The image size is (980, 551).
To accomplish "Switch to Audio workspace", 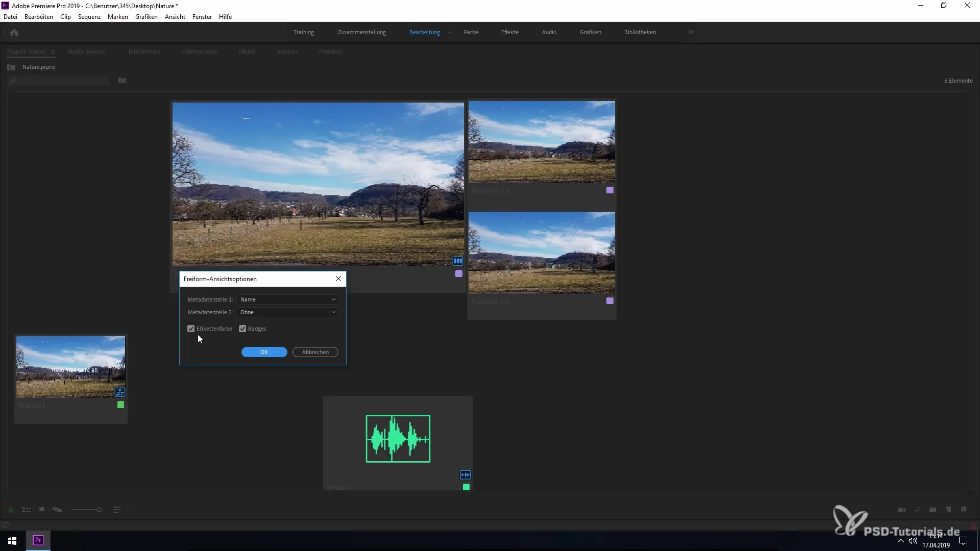I will point(549,32).
